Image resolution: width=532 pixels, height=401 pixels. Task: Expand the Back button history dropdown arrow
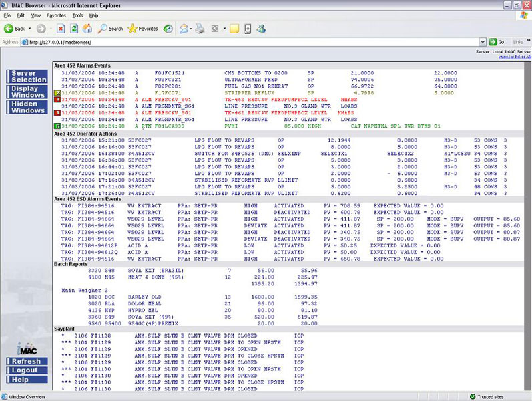click(30, 29)
